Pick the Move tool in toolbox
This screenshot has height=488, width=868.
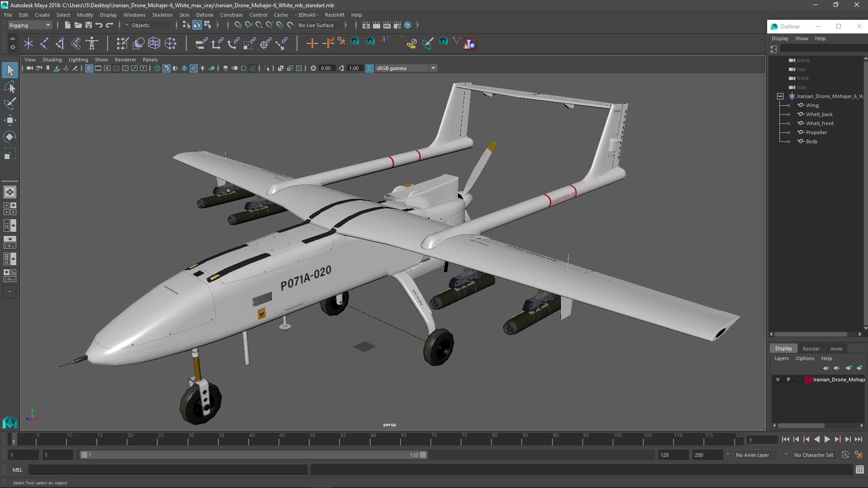coord(10,120)
